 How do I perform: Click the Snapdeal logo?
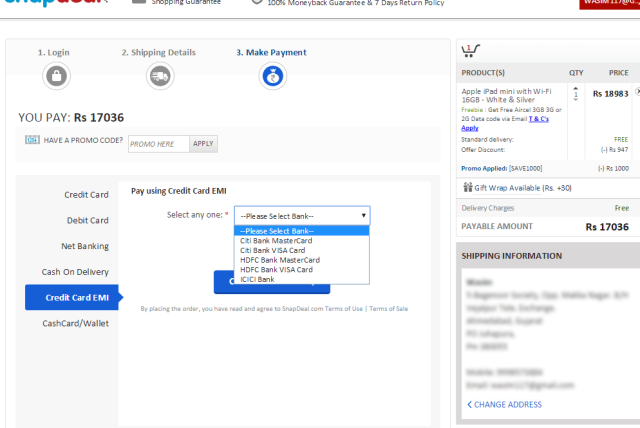coord(53,2)
